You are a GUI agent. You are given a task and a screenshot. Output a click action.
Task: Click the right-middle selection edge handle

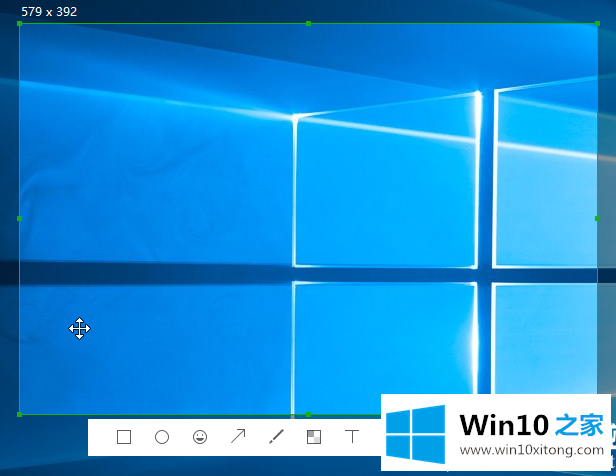(597, 218)
